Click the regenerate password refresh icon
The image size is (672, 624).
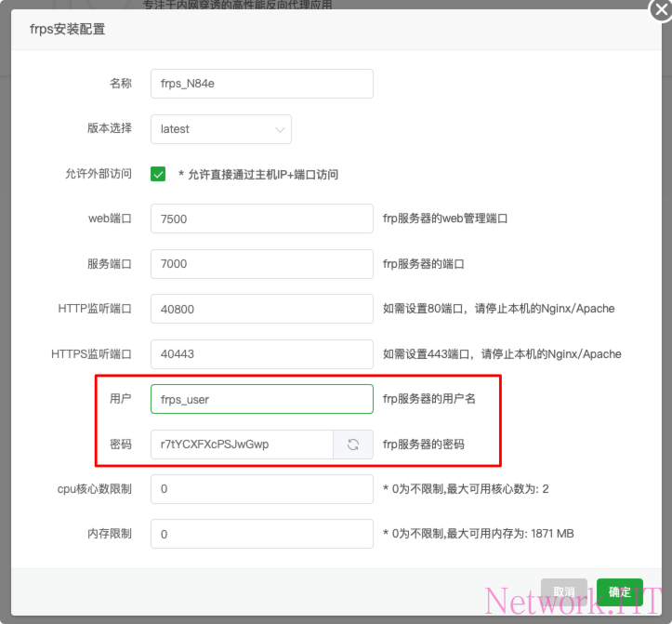(x=353, y=445)
